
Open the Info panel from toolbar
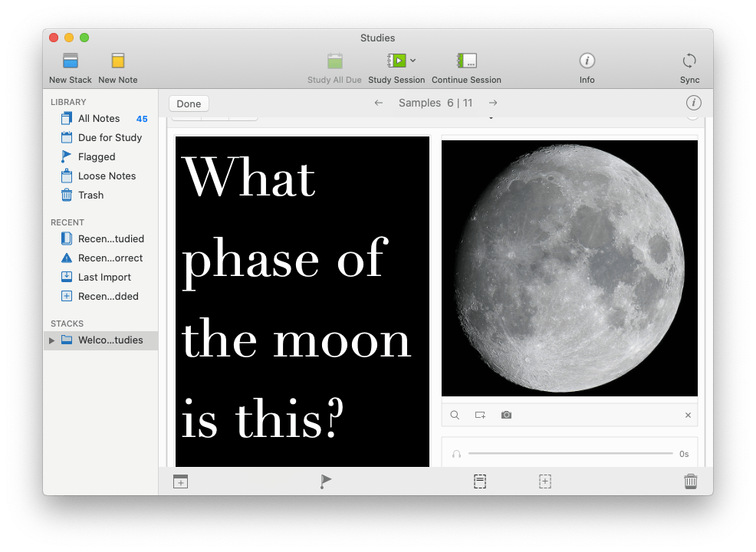[x=587, y=61]
